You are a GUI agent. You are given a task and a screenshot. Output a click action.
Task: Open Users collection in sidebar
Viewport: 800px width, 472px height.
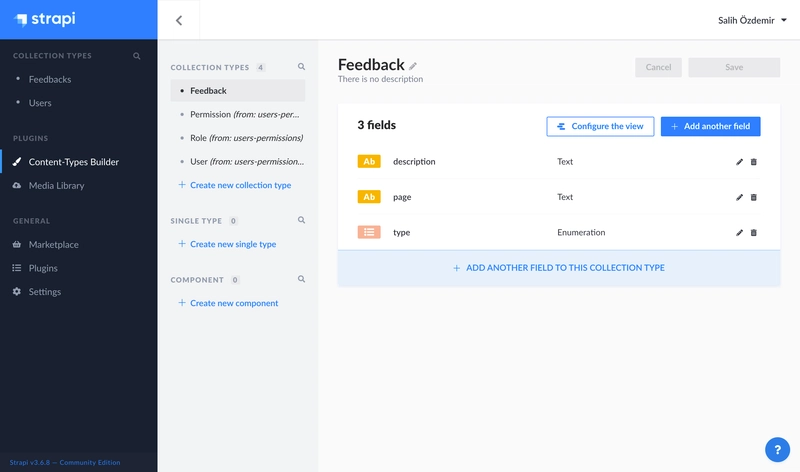point(40,103)
